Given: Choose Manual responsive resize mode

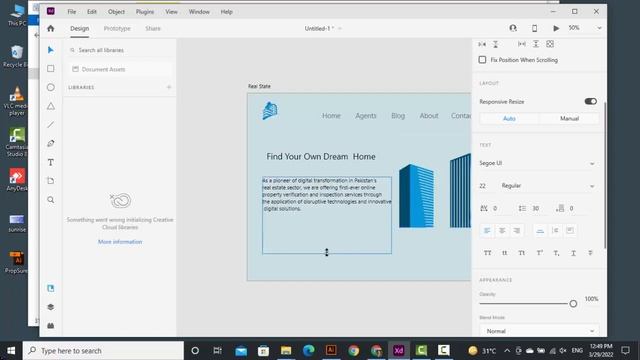Looking at the screenshot, I should pyautogui.click(x=569, y=118).
